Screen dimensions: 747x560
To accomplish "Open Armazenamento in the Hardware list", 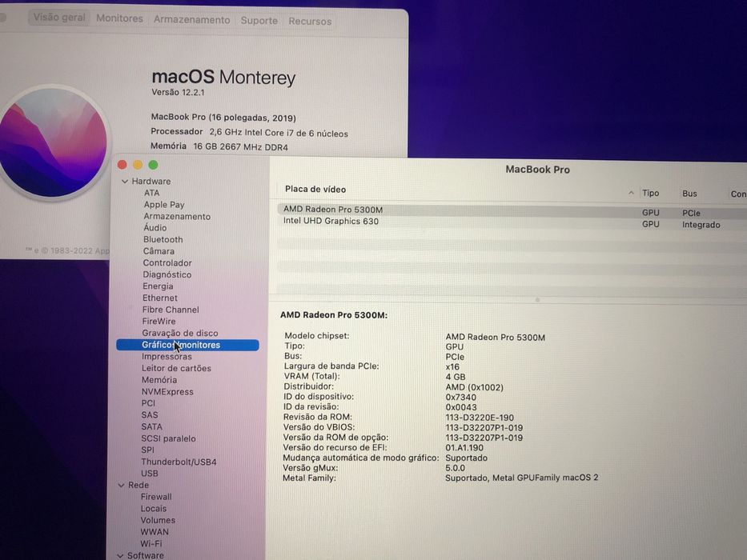I will click(177, 216).
